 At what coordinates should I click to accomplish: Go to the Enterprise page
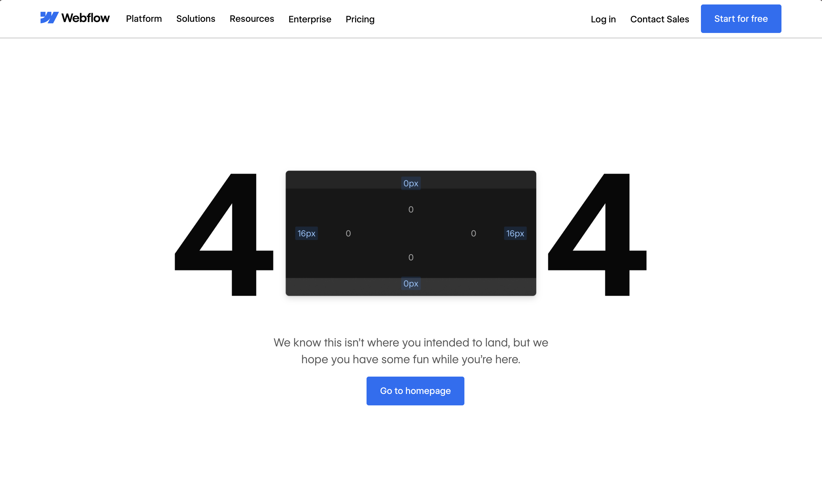[x=310, y=19]
